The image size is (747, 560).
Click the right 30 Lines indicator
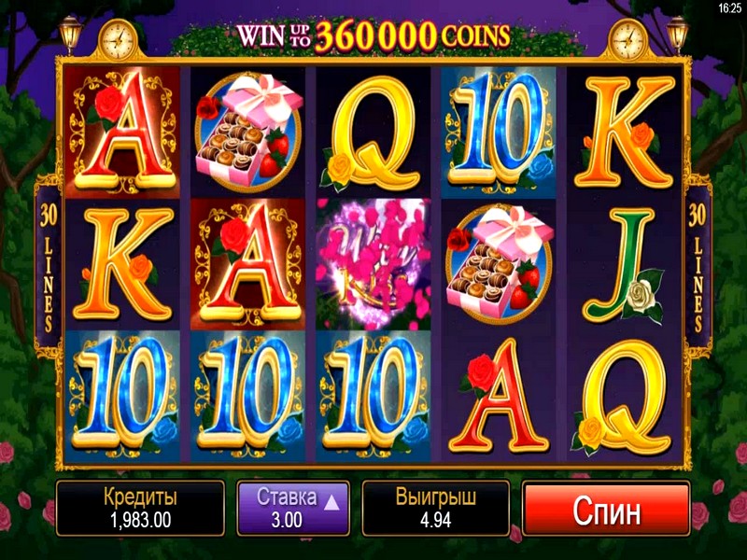click(698, 267)
